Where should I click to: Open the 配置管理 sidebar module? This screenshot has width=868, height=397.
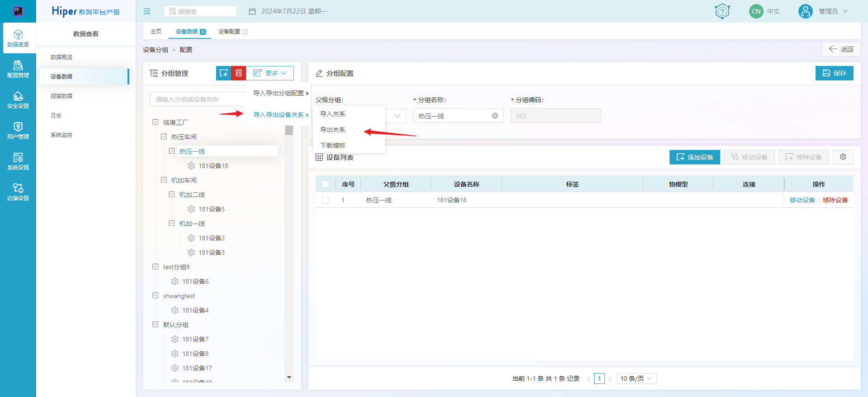(x=18, y=69)
